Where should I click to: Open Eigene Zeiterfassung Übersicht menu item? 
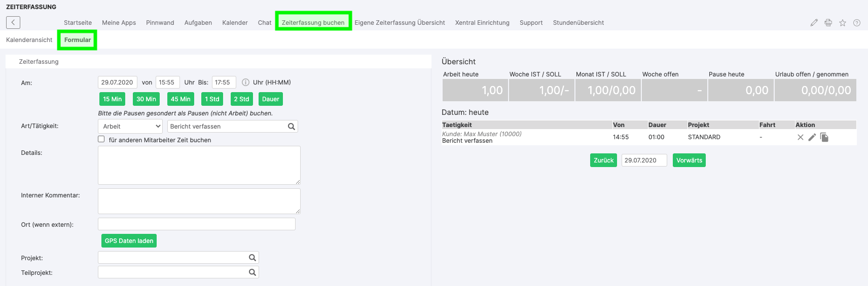[400, 23]
